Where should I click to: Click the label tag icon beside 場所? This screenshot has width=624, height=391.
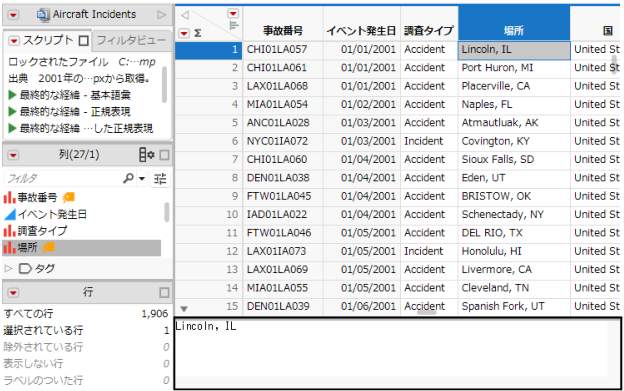(49, 248)
